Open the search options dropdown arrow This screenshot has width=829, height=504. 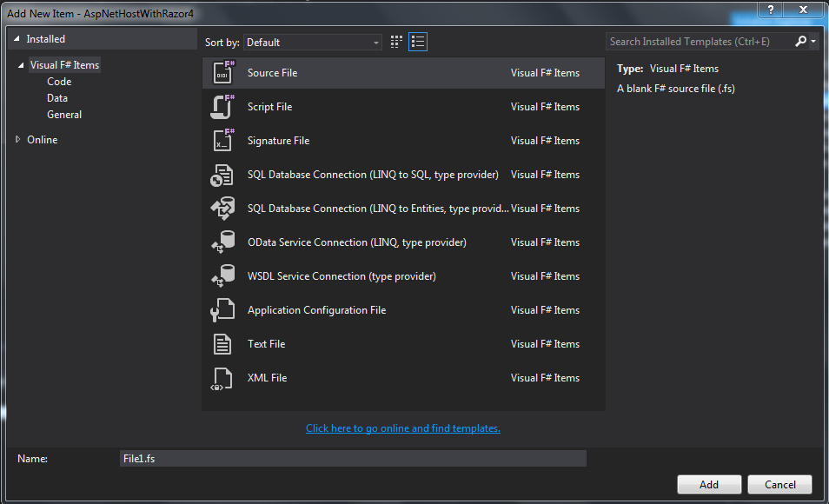(x=813, y=41)
